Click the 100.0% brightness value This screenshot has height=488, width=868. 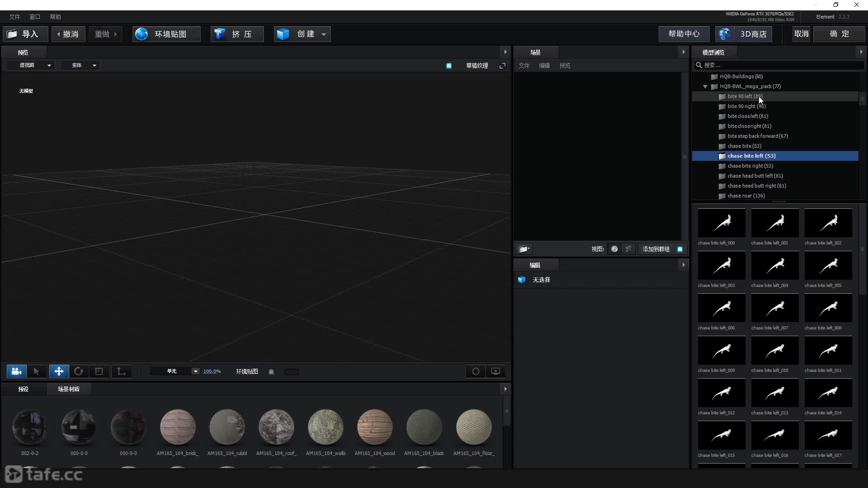pos(212,371)
